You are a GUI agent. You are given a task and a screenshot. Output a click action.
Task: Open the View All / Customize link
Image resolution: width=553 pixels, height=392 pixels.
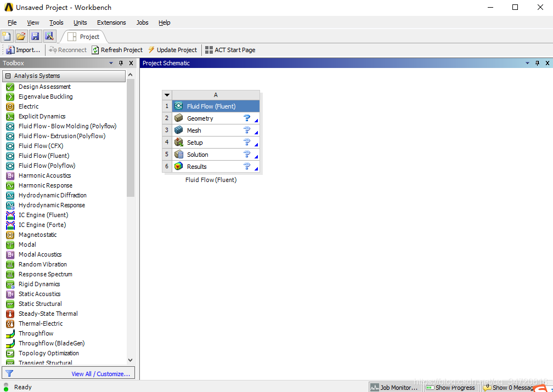[x=101, y=374]
